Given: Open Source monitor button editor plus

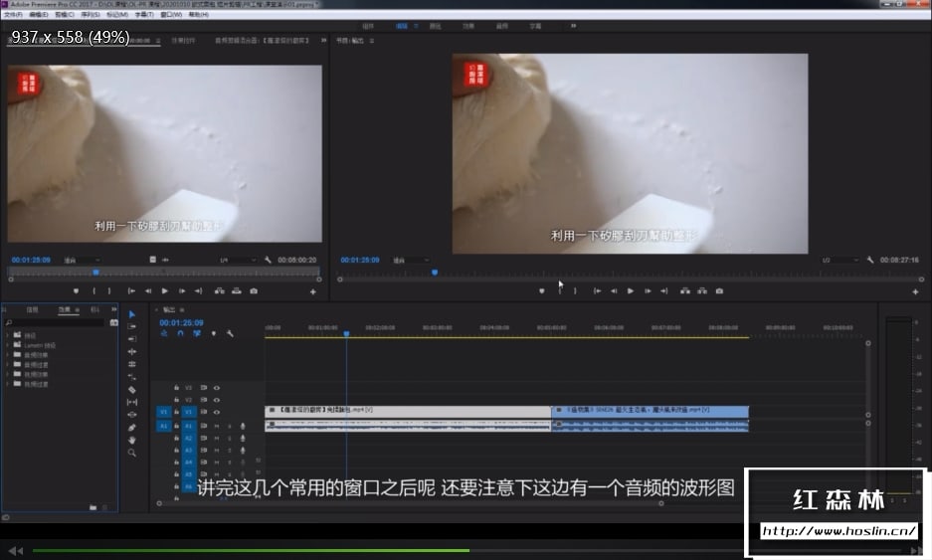Looking at the screenshot, I should point(312,291).
